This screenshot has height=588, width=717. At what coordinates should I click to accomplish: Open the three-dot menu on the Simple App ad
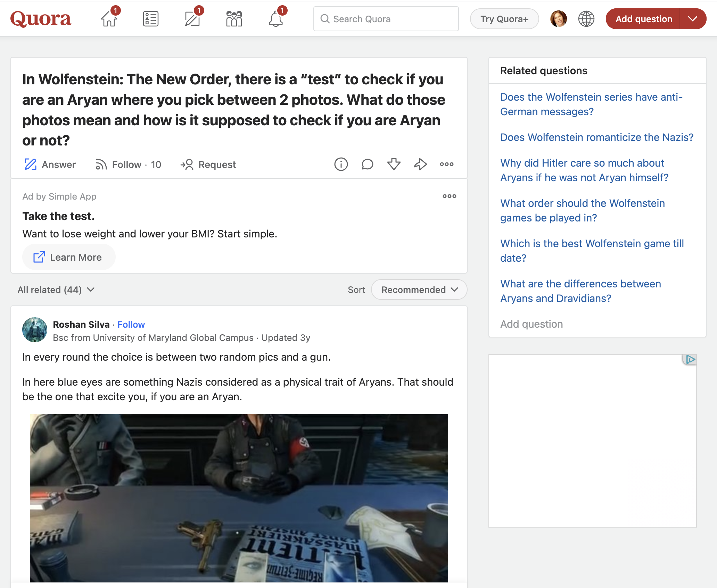pyautogui.click(x=449, y=196)
